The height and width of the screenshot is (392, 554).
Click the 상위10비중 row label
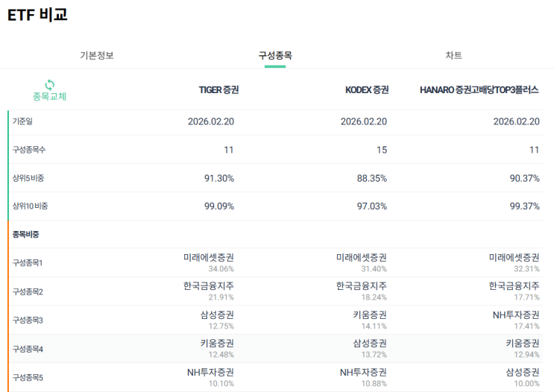pyautogui.click(x=30, y=206)
